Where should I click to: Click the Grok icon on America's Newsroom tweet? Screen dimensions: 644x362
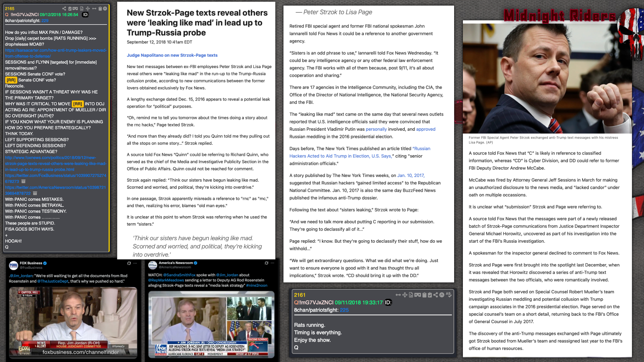[266, 263]
